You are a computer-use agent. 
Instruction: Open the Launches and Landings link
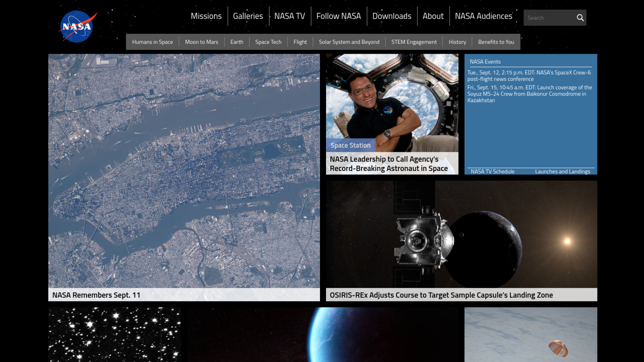coord(562,171)
